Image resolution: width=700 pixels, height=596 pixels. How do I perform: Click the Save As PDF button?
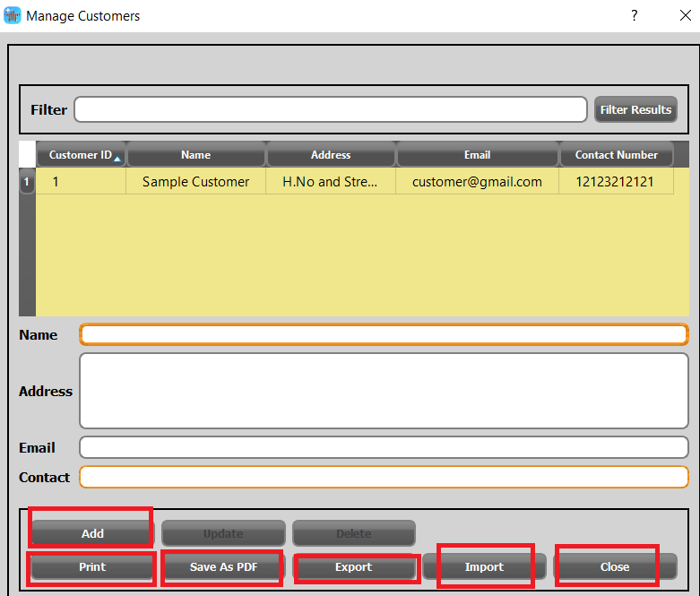click(x=223, y=566)
